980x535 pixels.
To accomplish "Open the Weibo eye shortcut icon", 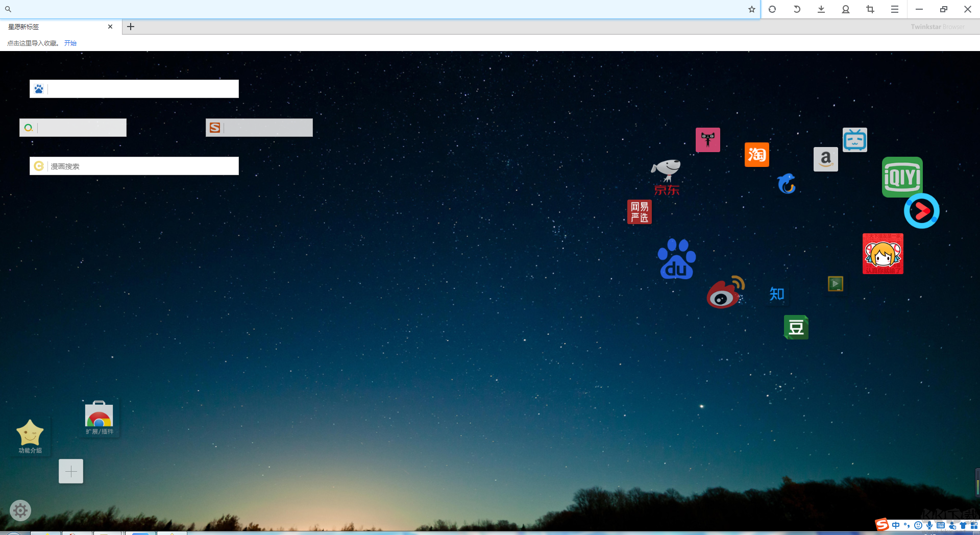I will coord(726,293).
